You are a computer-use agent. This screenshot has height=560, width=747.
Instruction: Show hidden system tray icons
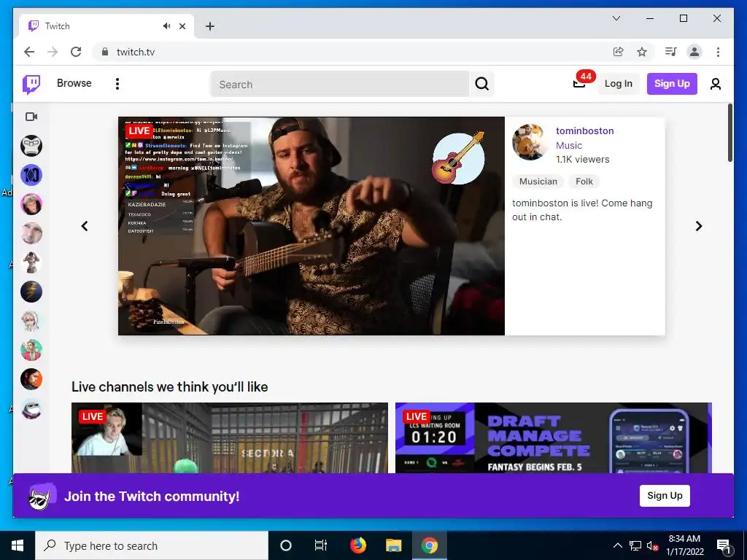(x=617, y=545)
